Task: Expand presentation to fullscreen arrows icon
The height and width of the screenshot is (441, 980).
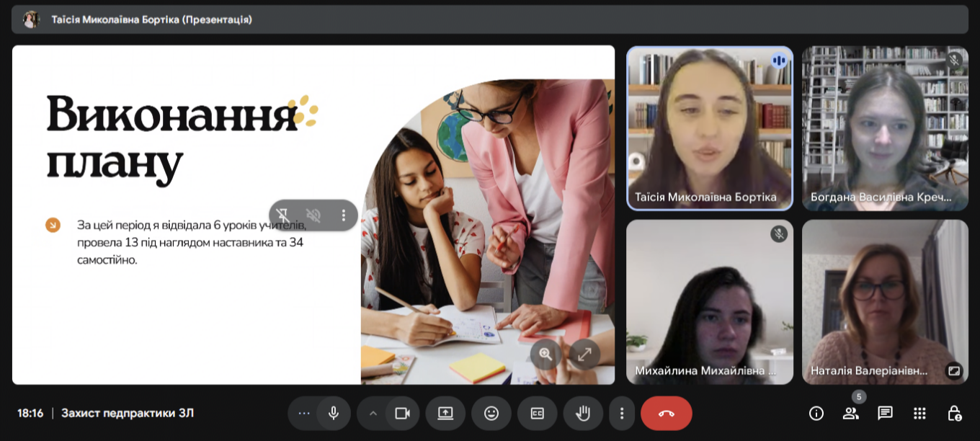Action: (584, 354)
